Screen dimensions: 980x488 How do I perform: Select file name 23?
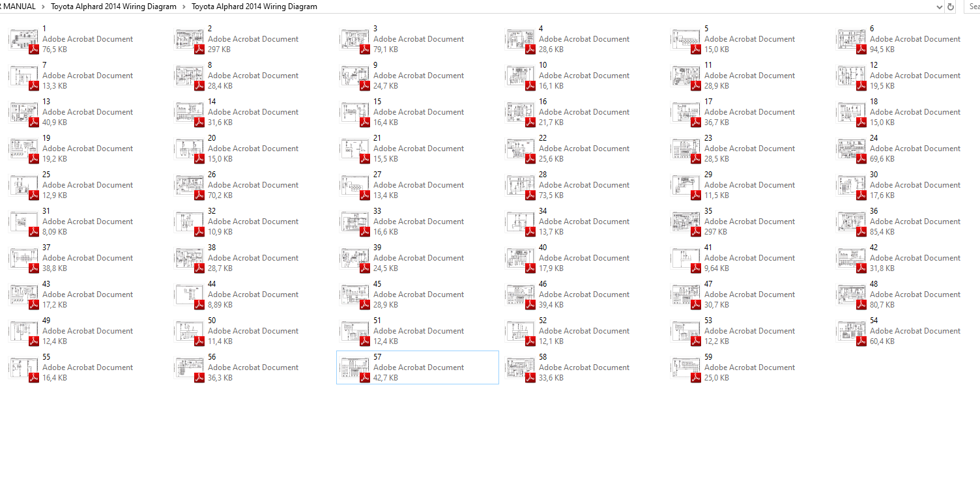click(708, 138)
